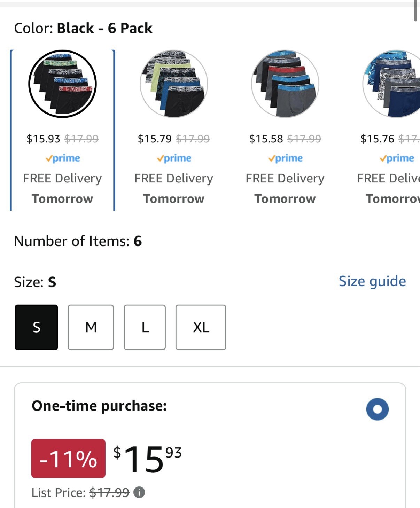Click the prime badge under $15.79
Viewport: 420px width, 508px height.
174,158
